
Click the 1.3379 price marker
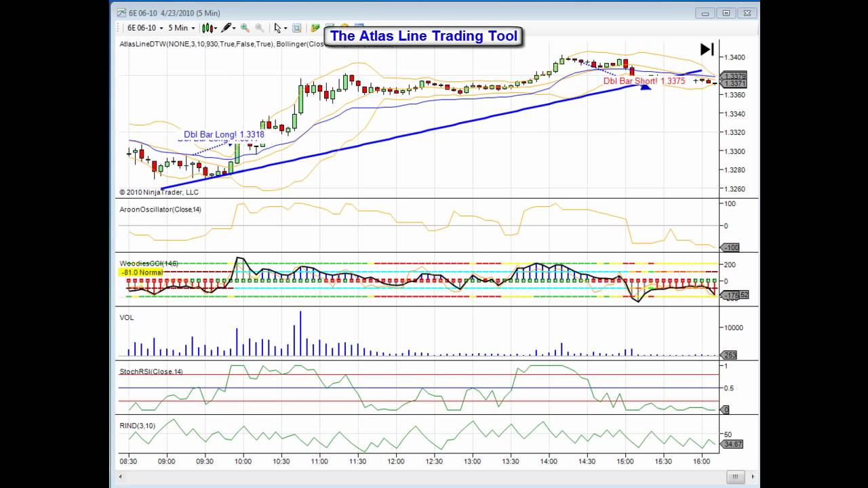[736, 75]
